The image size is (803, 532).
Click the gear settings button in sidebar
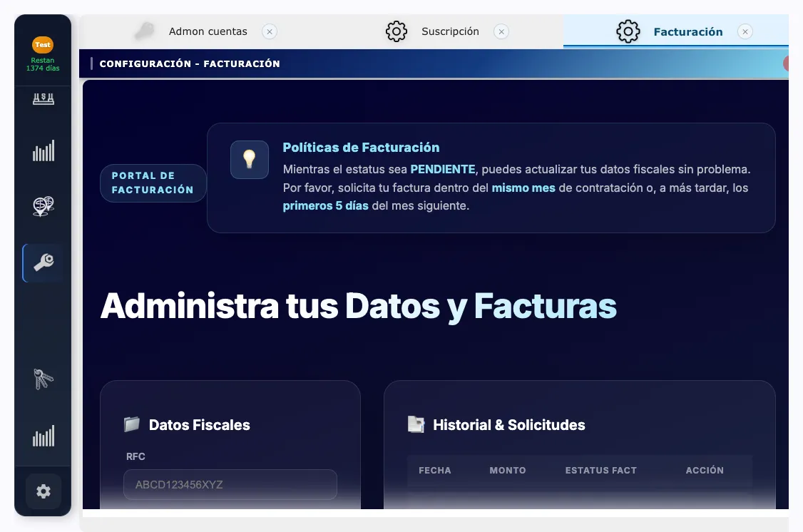coord(43,491)
